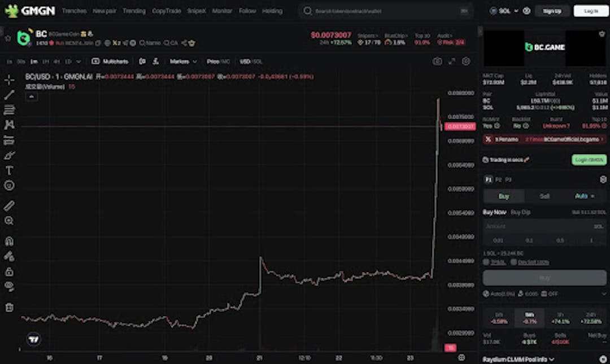
Task: Expand Raydium CLMM Pool info section
Action: [x=518, y=359]
